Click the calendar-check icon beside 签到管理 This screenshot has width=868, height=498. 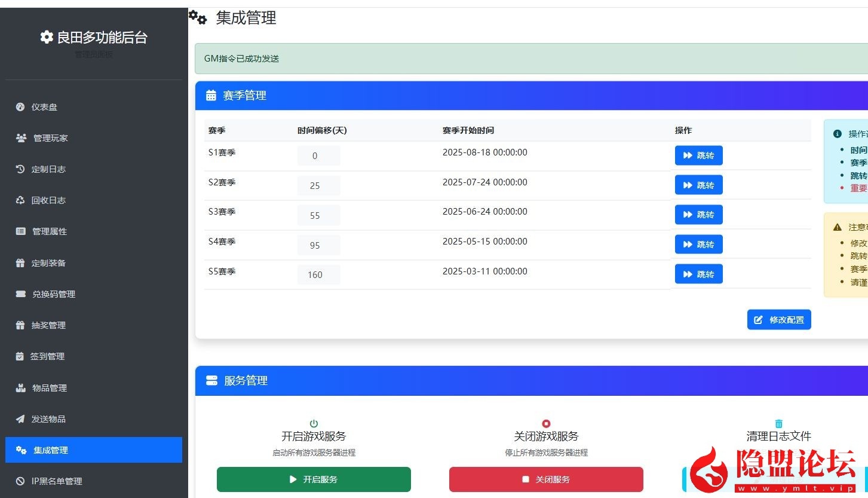click(19, 356)
